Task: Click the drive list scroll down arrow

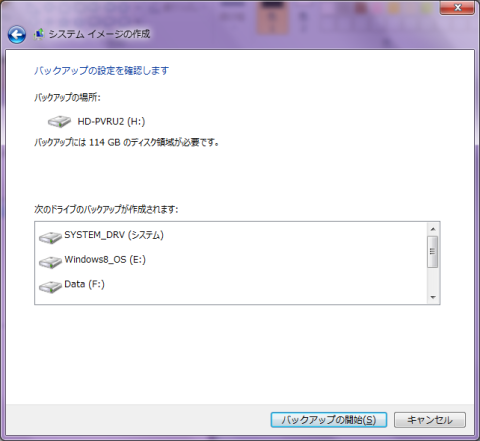Action: [433, 297]
